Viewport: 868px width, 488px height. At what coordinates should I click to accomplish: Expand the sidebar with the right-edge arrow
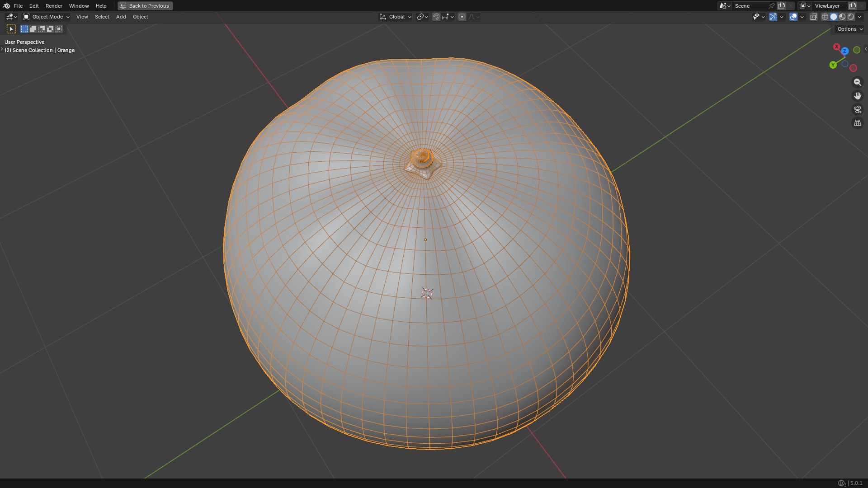[865, 49]
